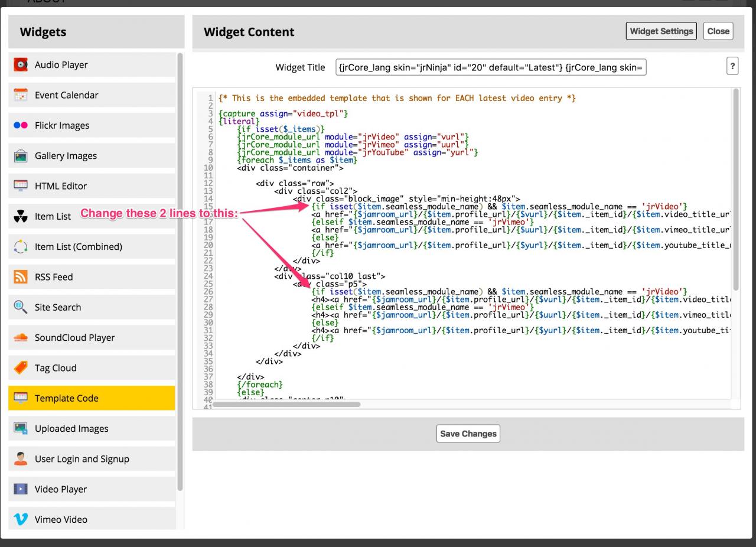
Task: Choose the Gallery Images picture icon
Action: pos(21,156)
